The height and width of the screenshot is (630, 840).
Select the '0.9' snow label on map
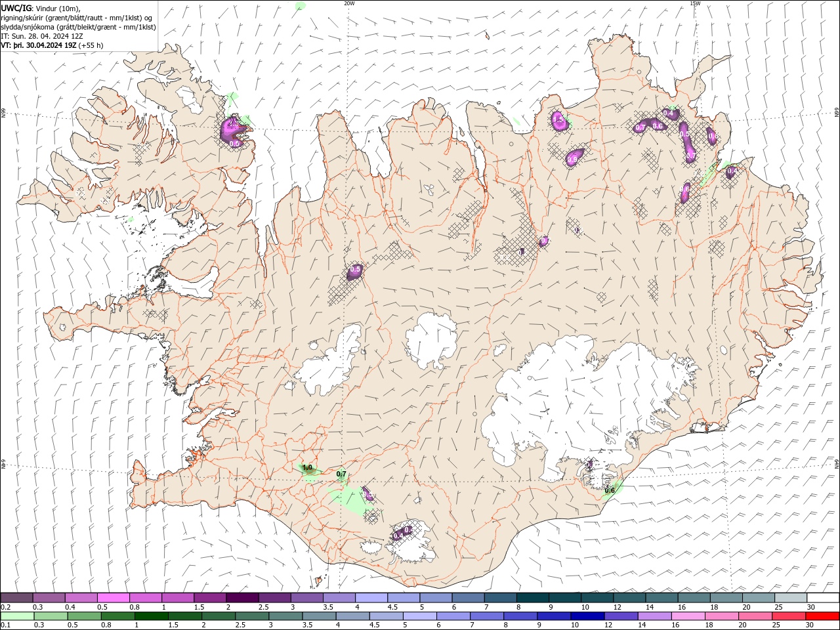point(573,159)
